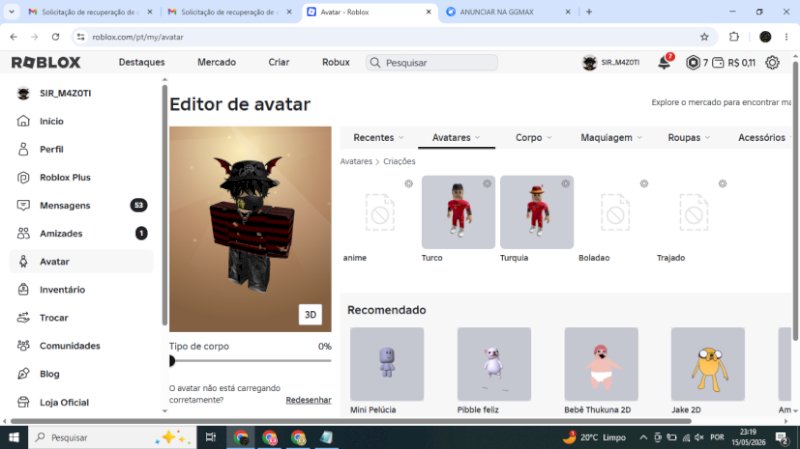Click the Inventário backpack icon
This screenshot has height=449, width=800.
click(x=23, y=289)
